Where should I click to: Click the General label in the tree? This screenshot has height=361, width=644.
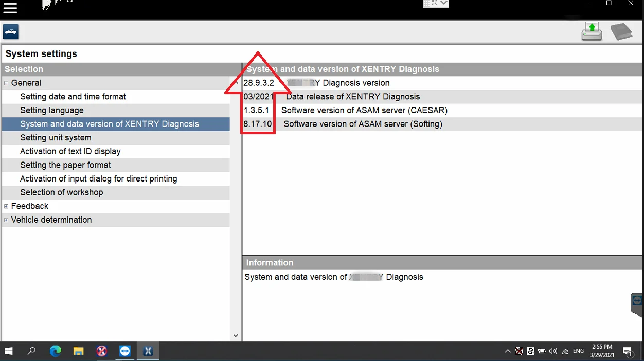(26, 83)
